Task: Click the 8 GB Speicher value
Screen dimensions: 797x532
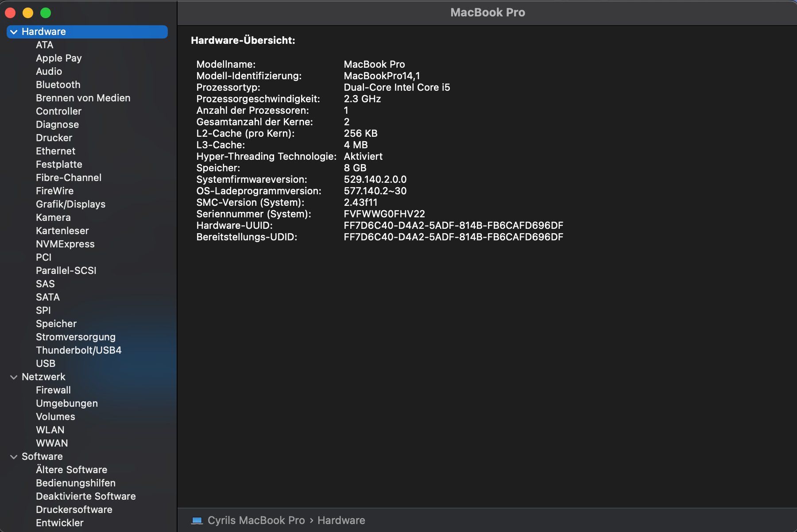Action: [355, 168]
